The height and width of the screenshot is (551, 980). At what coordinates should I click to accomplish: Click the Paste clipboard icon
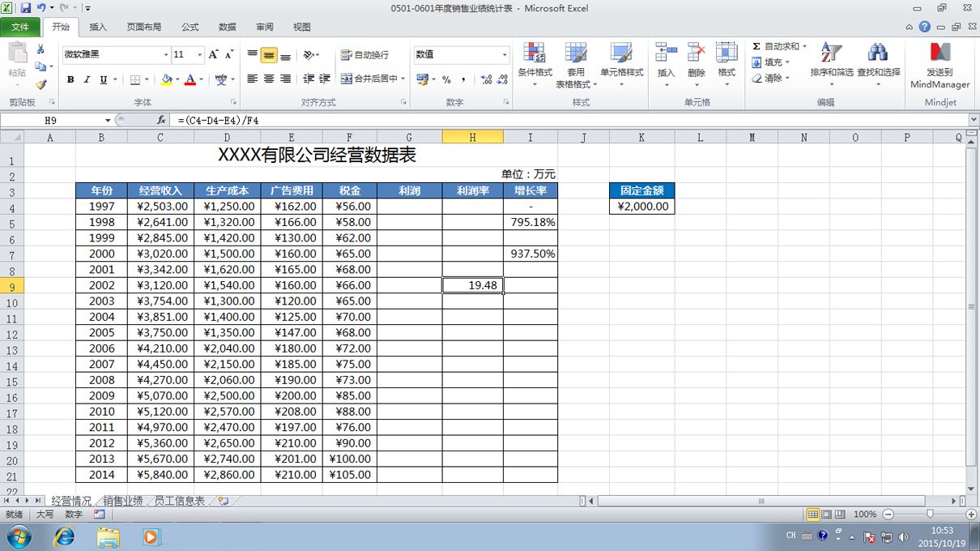coord(17,54)
